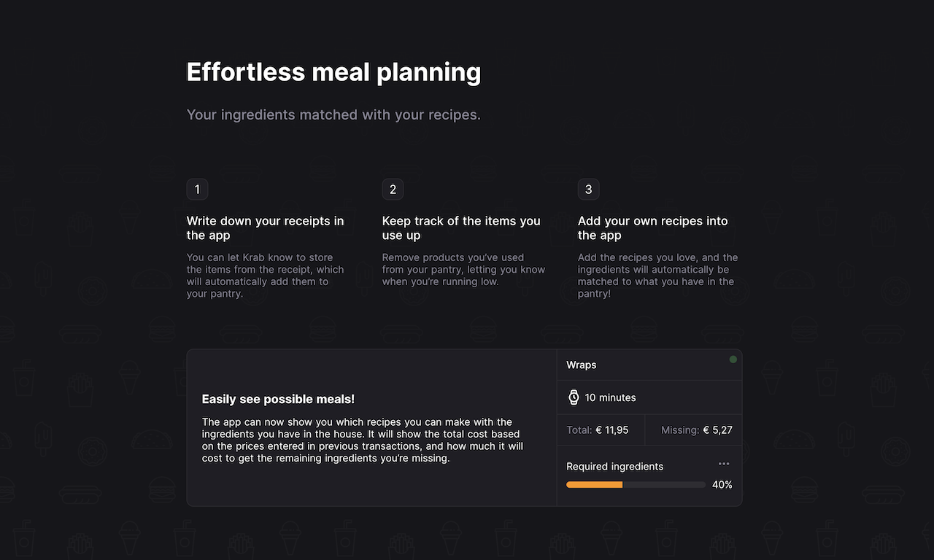The height and width of the screenshot is (560, 934).
Task: Click the Required ingredients label
Action: [x=614, y=466]
